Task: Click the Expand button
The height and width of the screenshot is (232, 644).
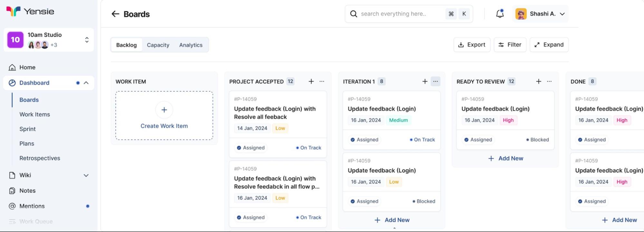Action: point(549,45)
